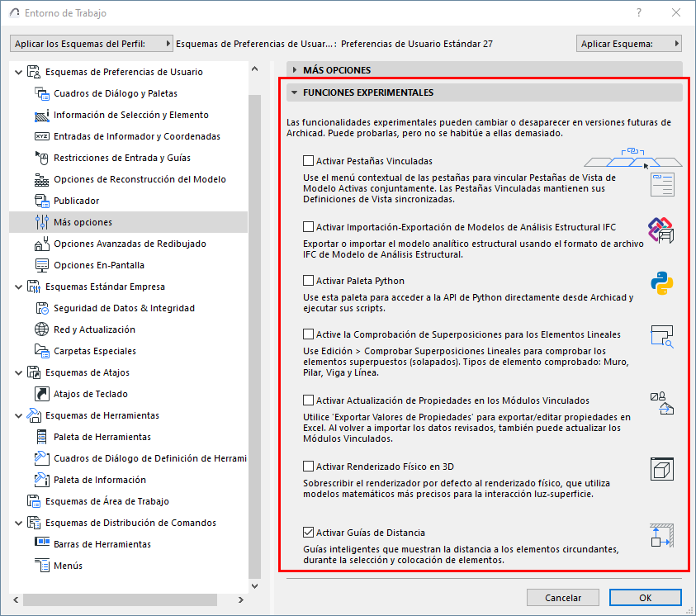Click the help question mark button

click(639, 12)
